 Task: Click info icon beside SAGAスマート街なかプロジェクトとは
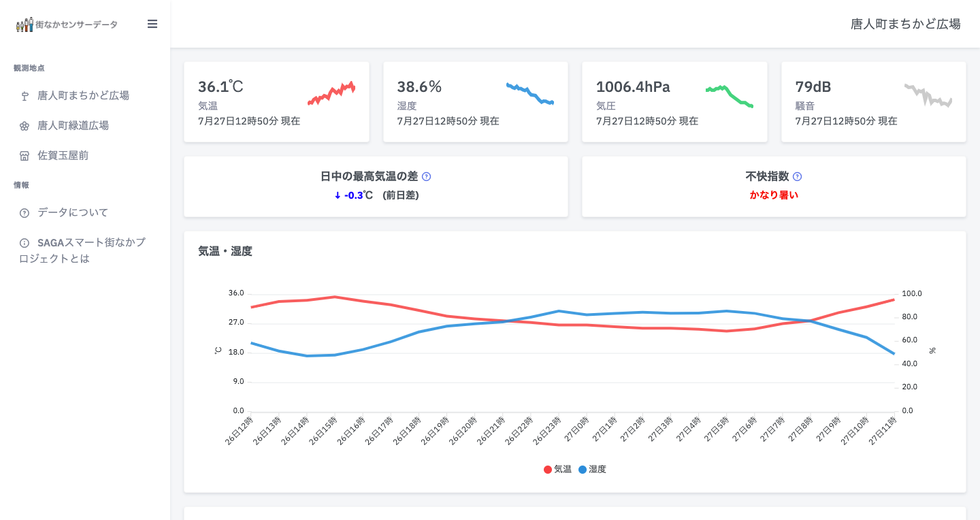[24, 243]
